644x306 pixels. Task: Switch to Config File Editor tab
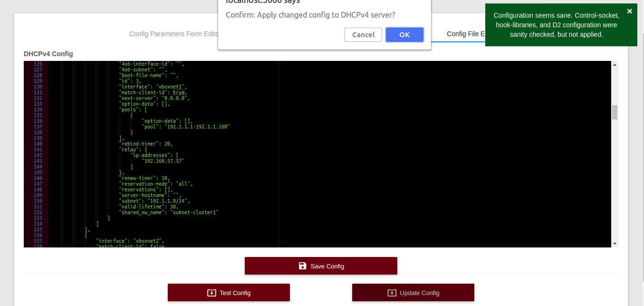coord(466,34)
